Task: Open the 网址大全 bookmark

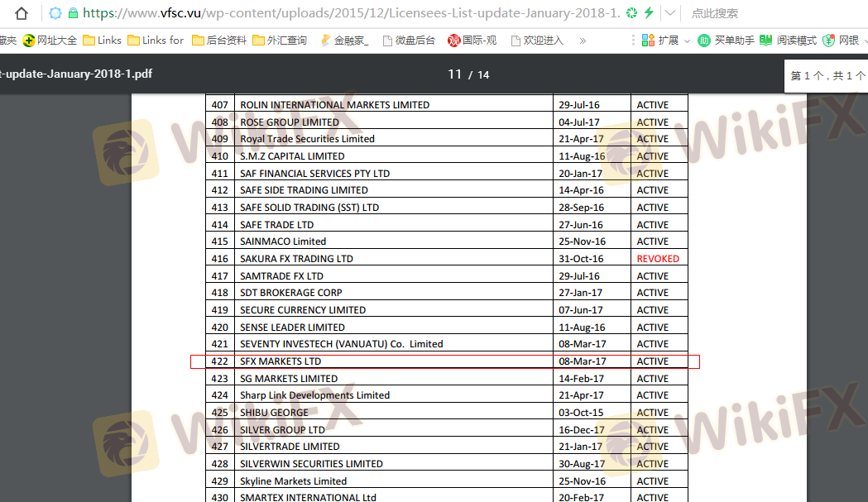Action: tap(50, 40)
